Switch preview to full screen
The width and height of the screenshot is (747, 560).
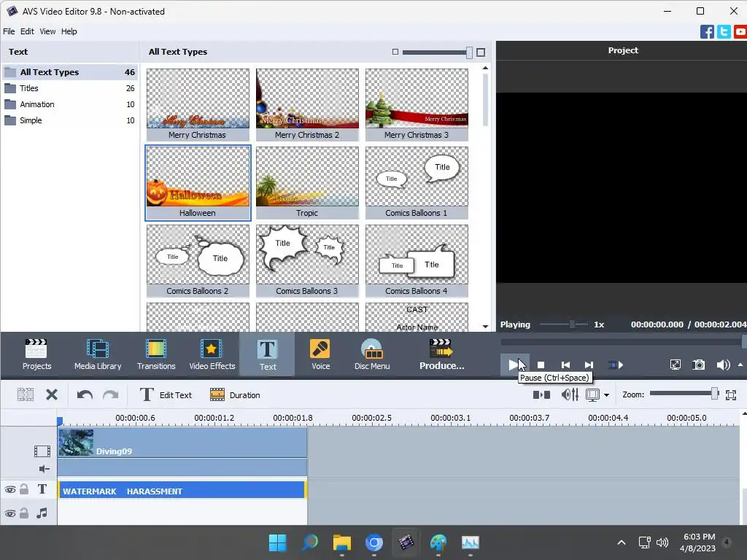675,365
